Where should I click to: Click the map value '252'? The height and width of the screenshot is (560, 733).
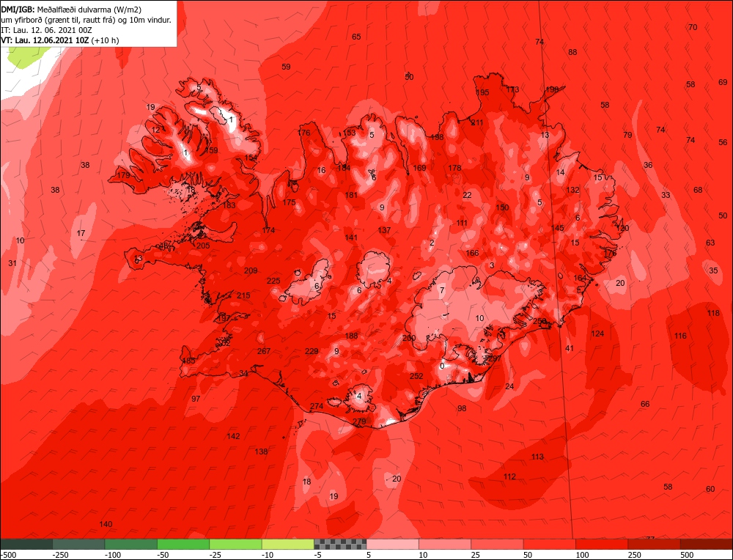pos(416,376)
